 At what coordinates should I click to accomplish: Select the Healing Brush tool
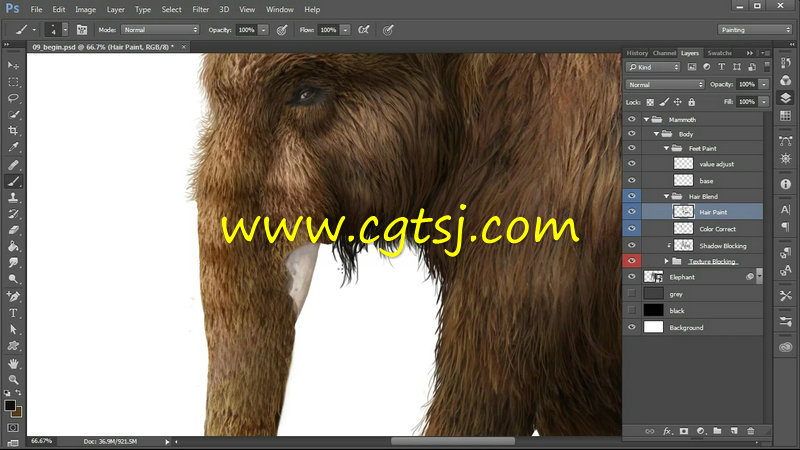pos(13,164)
